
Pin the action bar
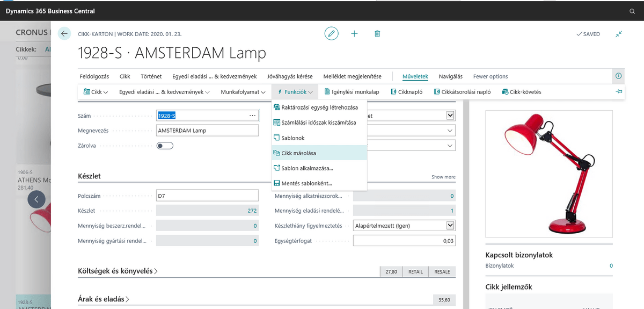click(x=619, y=92)
